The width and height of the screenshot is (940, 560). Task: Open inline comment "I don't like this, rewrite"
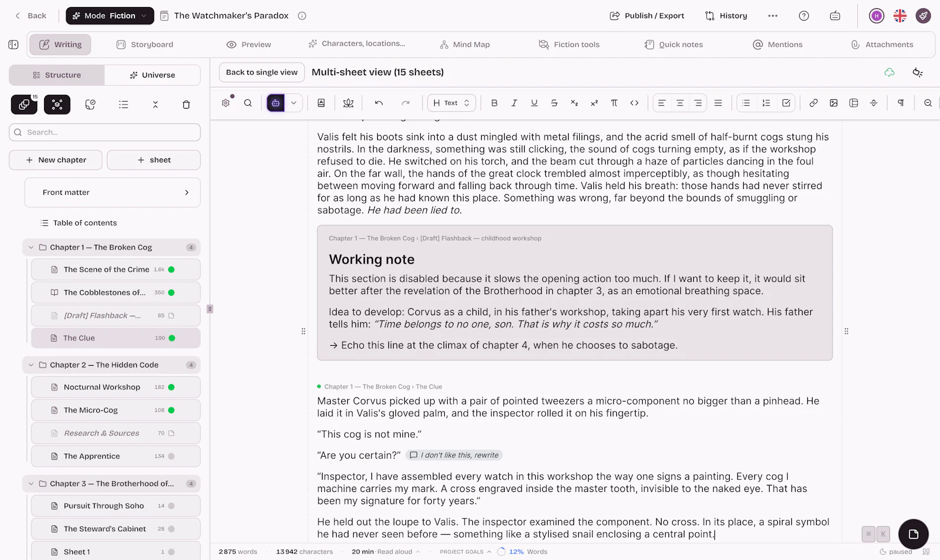(x=454, y=455)
